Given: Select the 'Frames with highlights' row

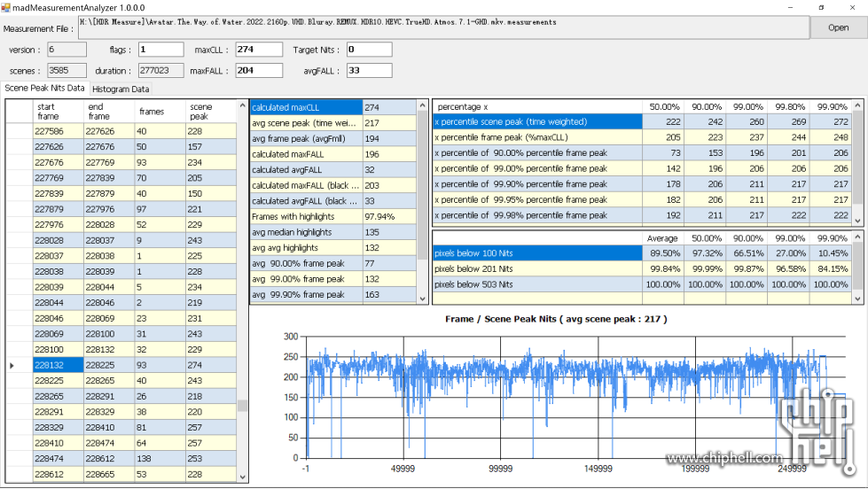Looking at the screenshot, I should tap(306, 216).
